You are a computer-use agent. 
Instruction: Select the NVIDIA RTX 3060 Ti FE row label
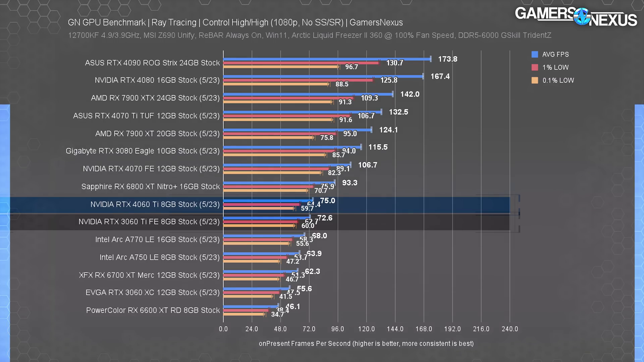pos(149,222)
